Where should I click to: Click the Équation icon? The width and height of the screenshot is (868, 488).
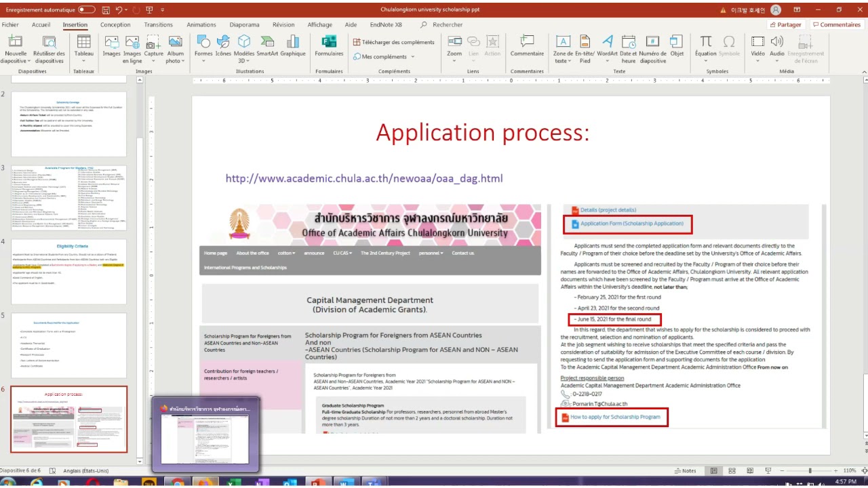(705, 42)
